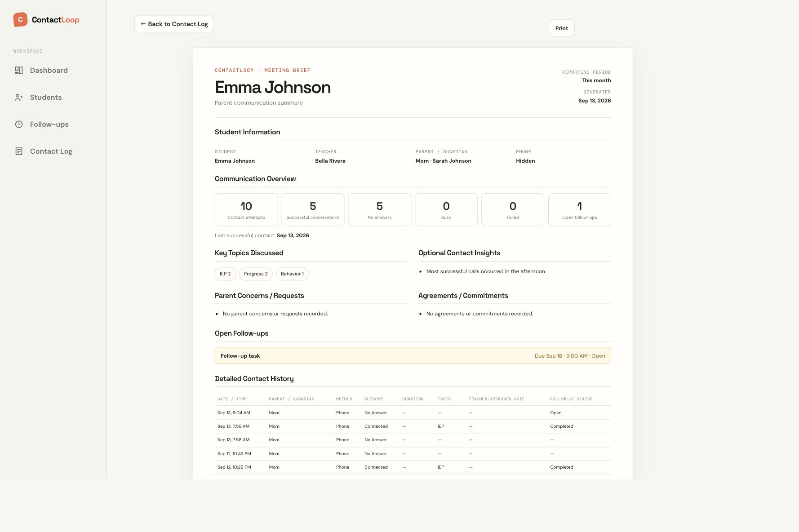Print the meeting brief
Image resolution: width=799 pixels, height=532 pixels.
(561, 28)
